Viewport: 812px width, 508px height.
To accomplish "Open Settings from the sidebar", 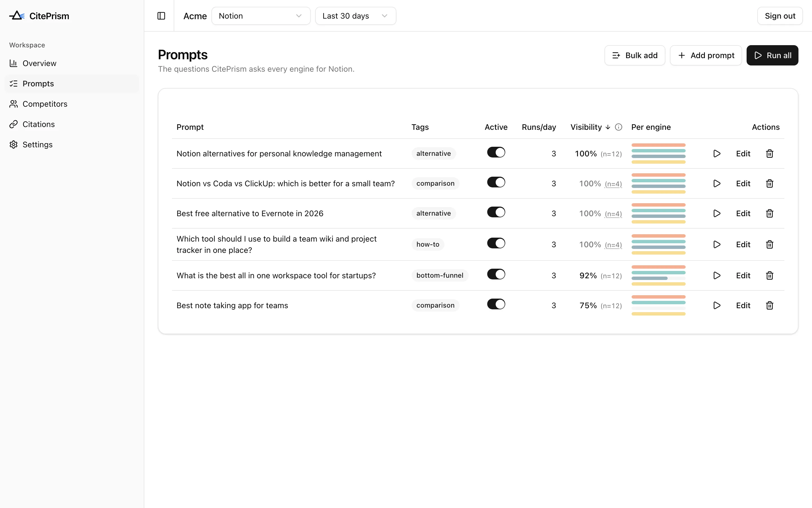I will coord(71,144).
